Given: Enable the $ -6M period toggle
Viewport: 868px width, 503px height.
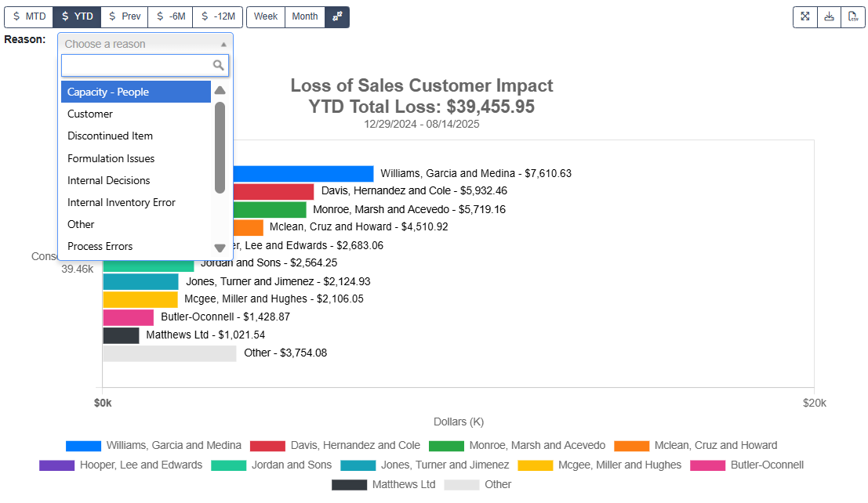Looking at the screenshot, I should pyautogui.click(x=170, y=16).
